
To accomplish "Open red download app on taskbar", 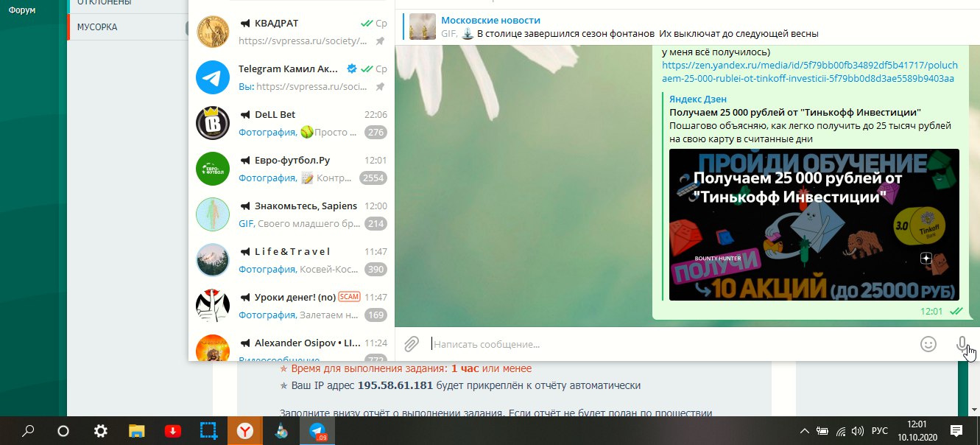I will tap(172, 431).
